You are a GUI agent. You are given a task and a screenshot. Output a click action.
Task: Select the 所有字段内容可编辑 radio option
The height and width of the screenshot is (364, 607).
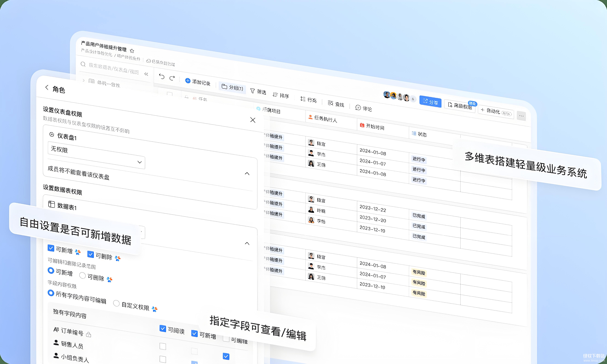pos(51,293)
